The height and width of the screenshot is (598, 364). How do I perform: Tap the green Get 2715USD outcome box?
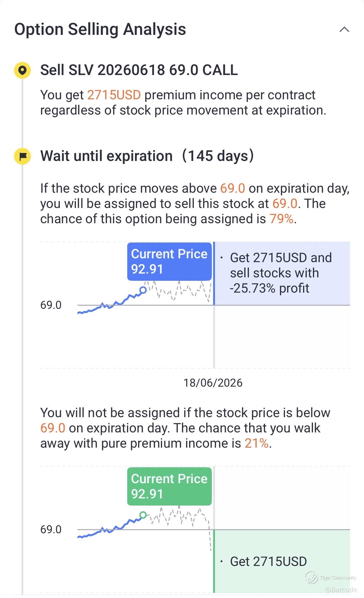click(x=282, y=561)
